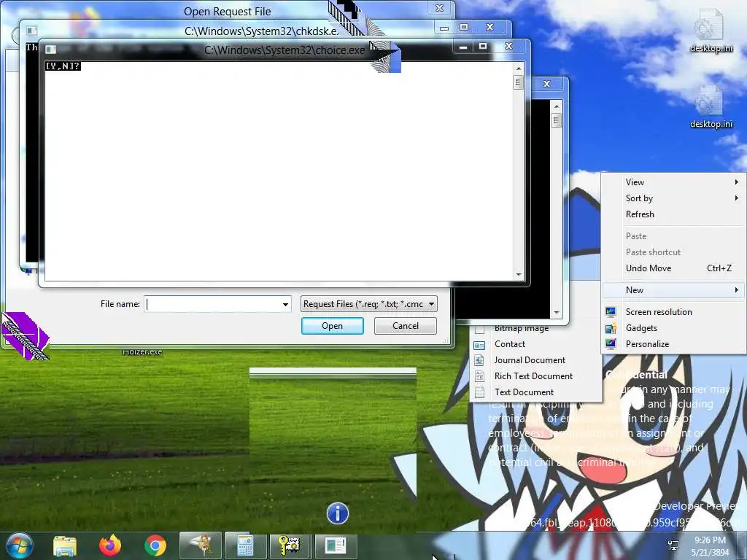Minimize the chkdsk.exe window
Image resolution: width=747 pixels, height=560 pixels.
click(444, 28)
